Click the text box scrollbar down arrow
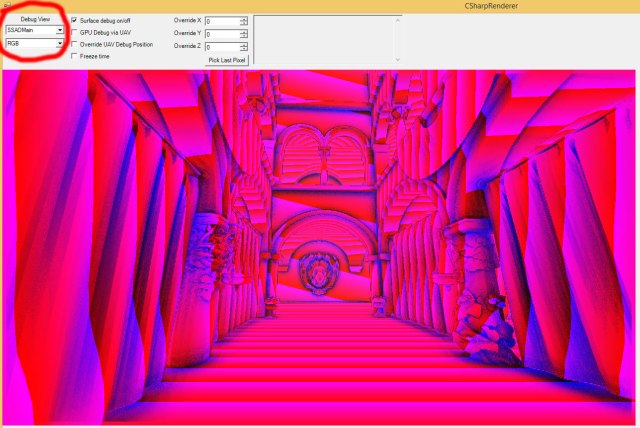Image resolution: width=640 pixels, height=428 pixels. click(x=398, y=60)
